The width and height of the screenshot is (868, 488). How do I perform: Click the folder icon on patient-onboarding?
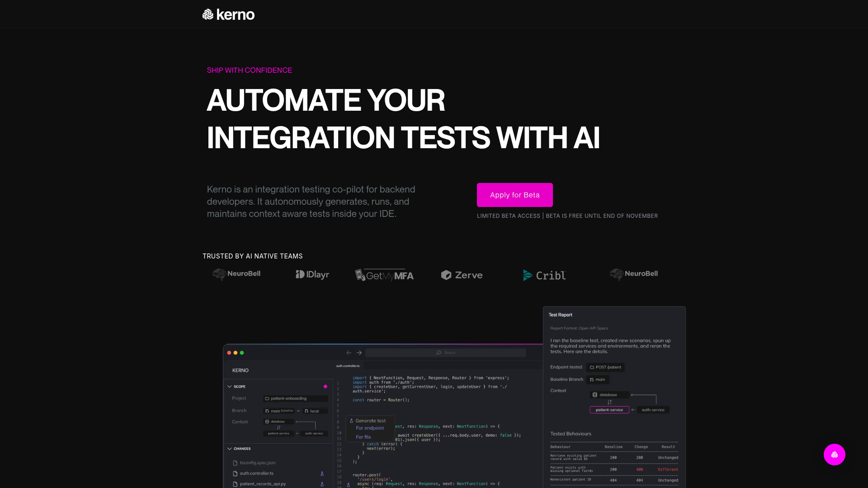267,398
